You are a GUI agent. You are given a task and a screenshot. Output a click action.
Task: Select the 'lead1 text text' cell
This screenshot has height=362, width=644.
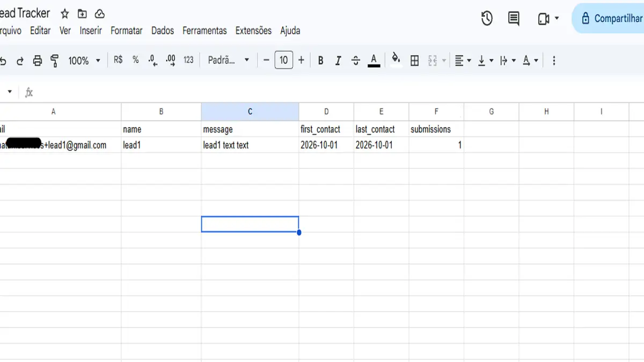pyautogui.click(x=250, y=145)
